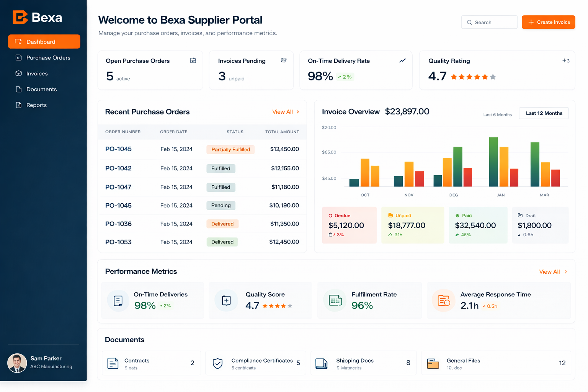This screenshot has height=392, width=588.
Task: Open purchase order PO-1042 link
Action: (x=118, y=168)
